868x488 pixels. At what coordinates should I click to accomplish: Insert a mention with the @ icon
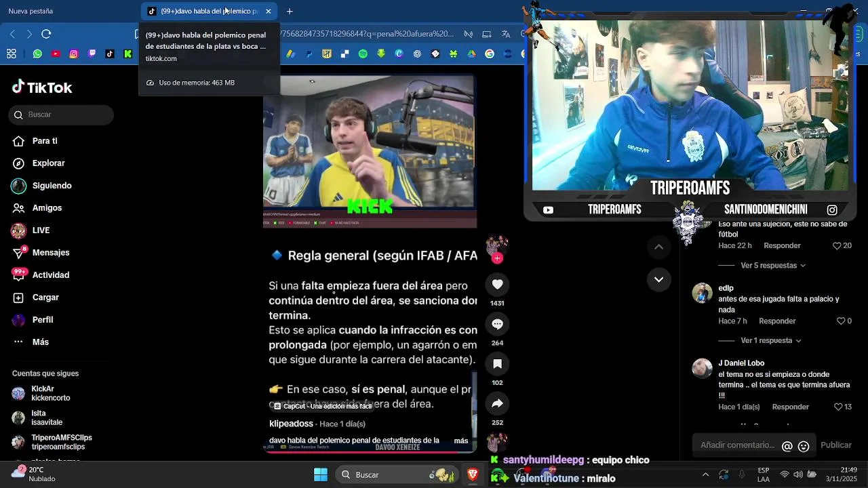(787, 446)
